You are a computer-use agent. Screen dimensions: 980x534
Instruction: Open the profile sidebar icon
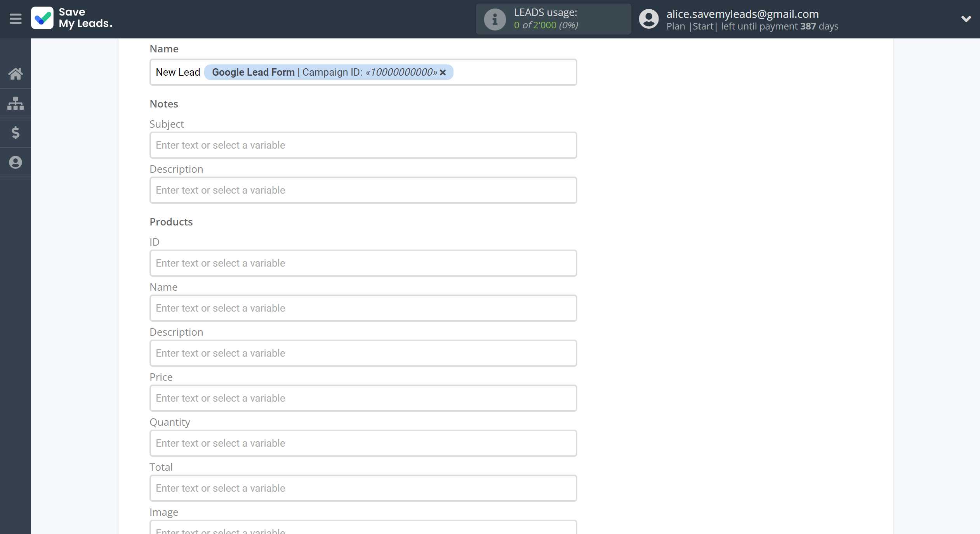click(x=16, y=162)
